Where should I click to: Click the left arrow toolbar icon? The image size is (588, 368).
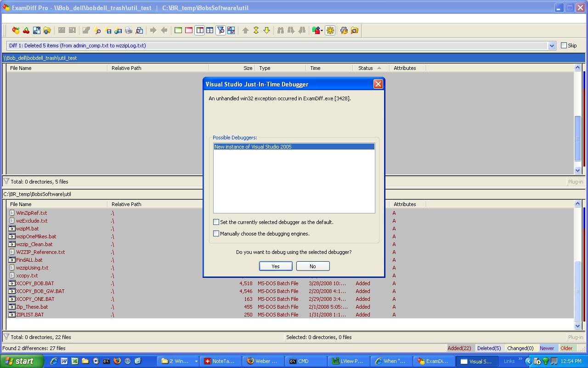[x=164, y=30]
